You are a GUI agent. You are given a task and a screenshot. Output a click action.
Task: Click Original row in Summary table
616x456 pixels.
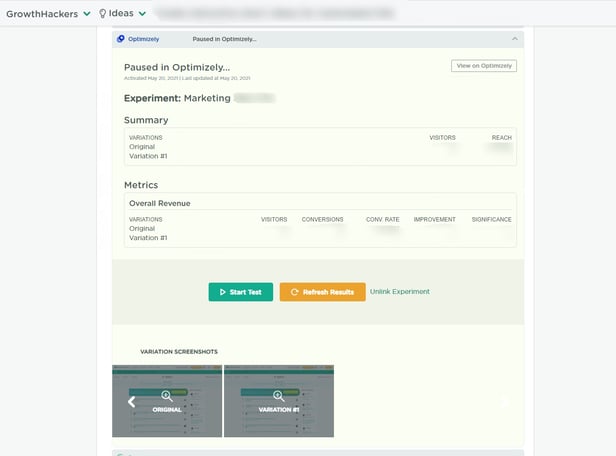pyautogui.click(x=320, y=147)
